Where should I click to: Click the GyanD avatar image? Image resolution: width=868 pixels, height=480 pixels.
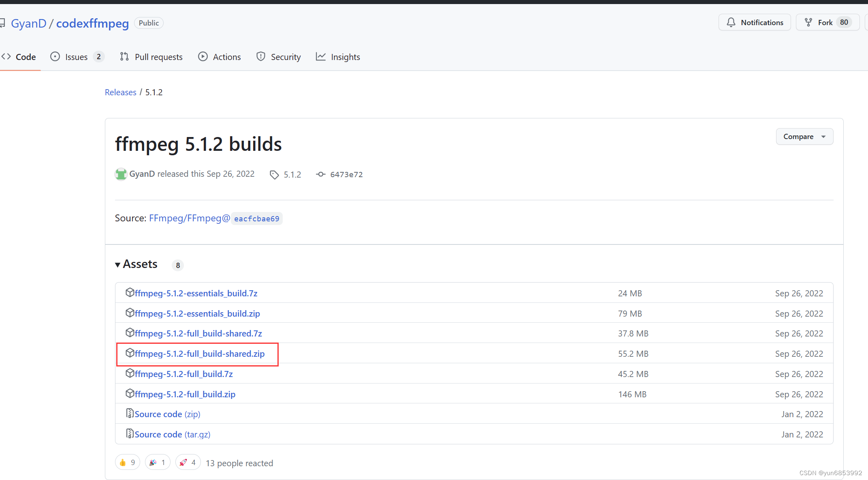[121, 174]
